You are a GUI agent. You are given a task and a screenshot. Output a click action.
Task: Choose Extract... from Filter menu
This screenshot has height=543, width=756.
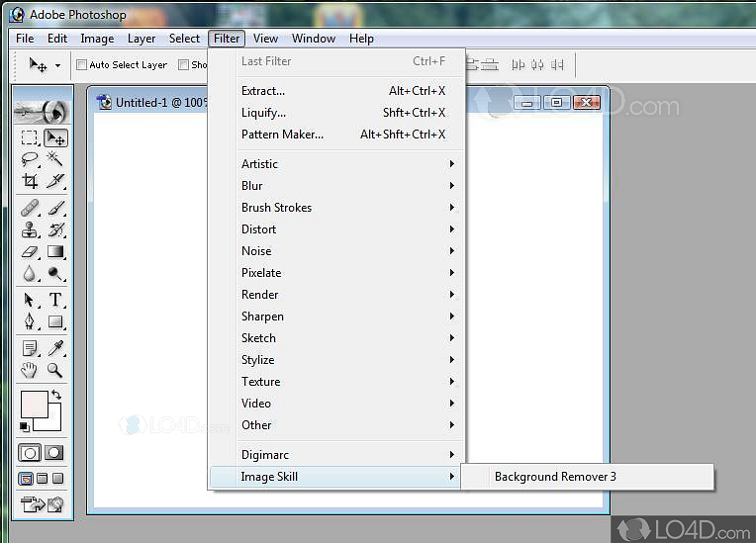[336, 91]
